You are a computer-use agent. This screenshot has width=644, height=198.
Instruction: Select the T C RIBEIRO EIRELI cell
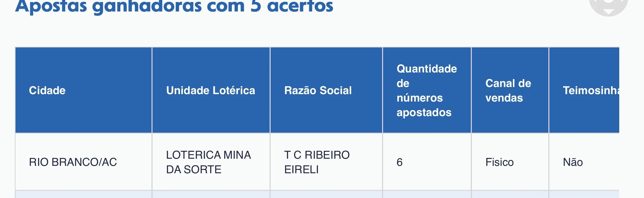[x=326, y=162]
